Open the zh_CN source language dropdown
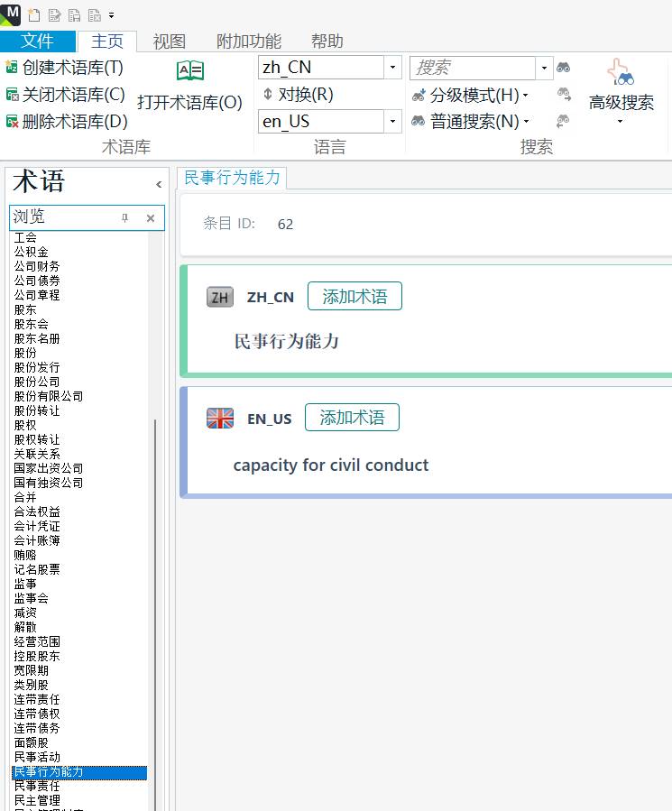The image size is (672, 811). tap(392, 68)
